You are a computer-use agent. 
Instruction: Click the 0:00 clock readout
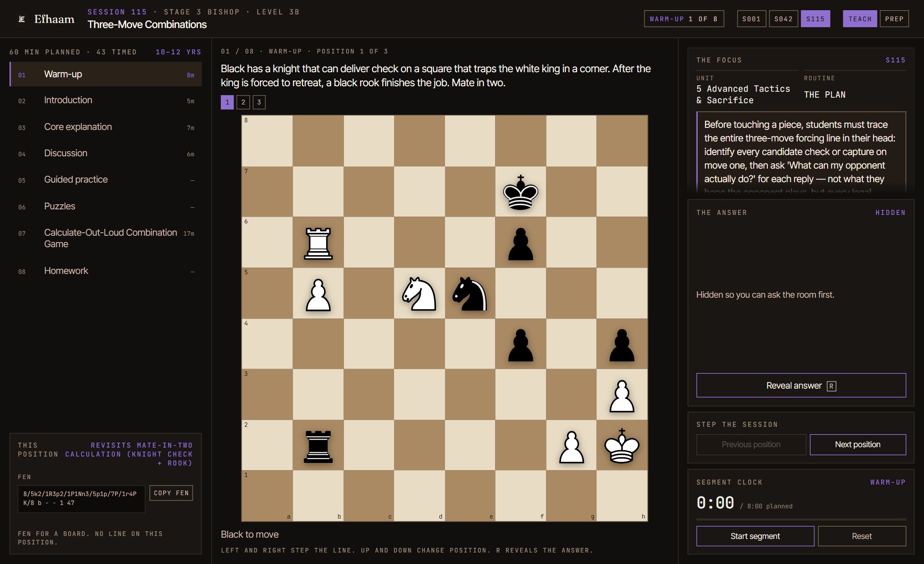(716, 503)
